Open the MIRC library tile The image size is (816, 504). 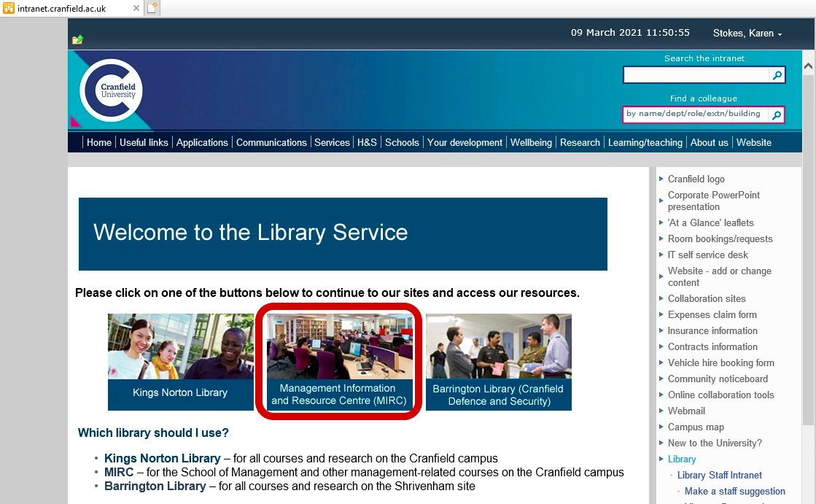pyautogui.click(x=339, y=362)
